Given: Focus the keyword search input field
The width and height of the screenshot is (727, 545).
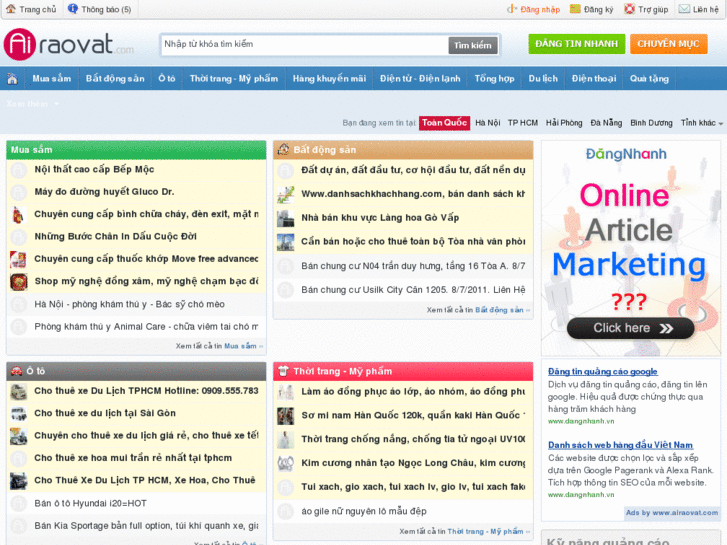Looking at the screenshot, I should (303, 45).
